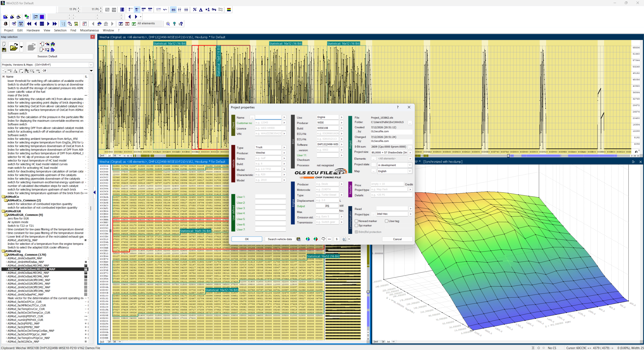Tick the User tag checkbox

coord(386,221)
